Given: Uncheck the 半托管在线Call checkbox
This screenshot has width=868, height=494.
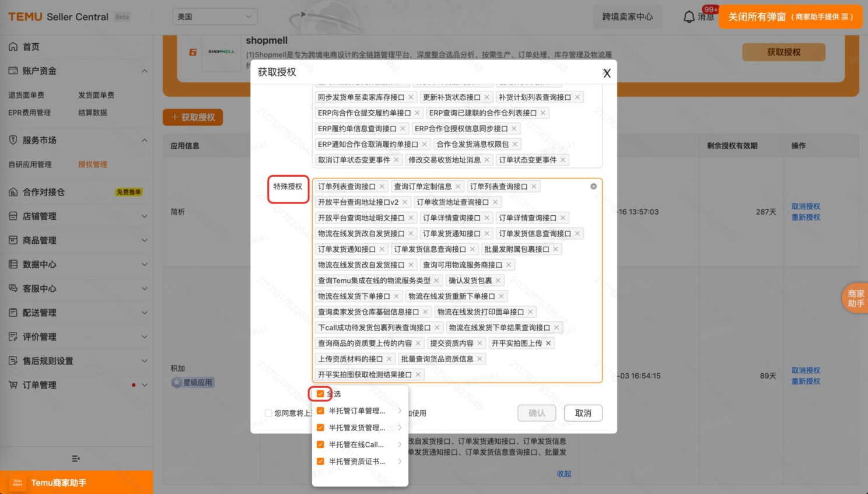Looking at the screenshot, I should point(320,444).
